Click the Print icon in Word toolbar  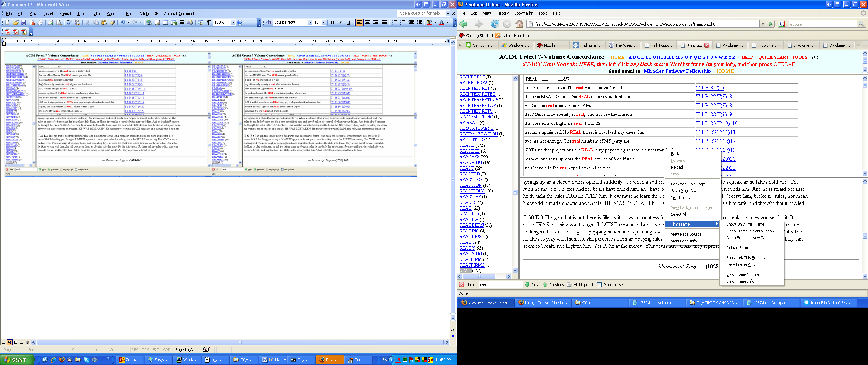tap(50, 22)
